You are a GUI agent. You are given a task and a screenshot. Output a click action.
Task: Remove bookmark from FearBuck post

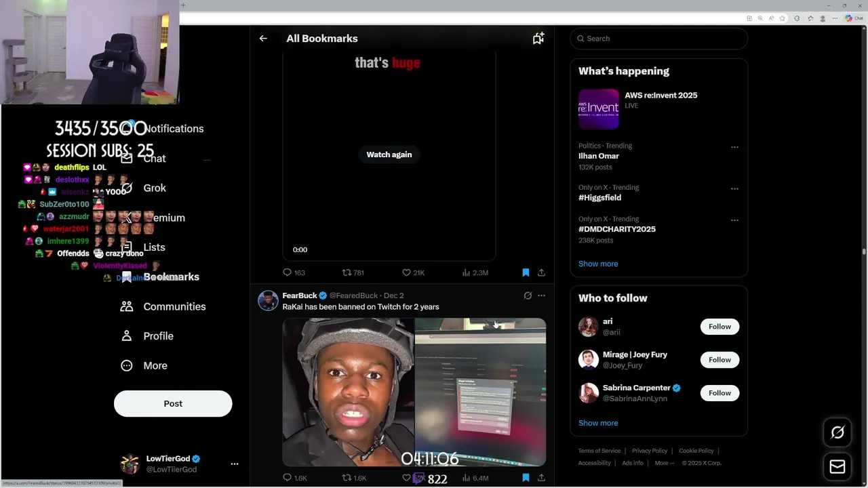click(526, 478)
